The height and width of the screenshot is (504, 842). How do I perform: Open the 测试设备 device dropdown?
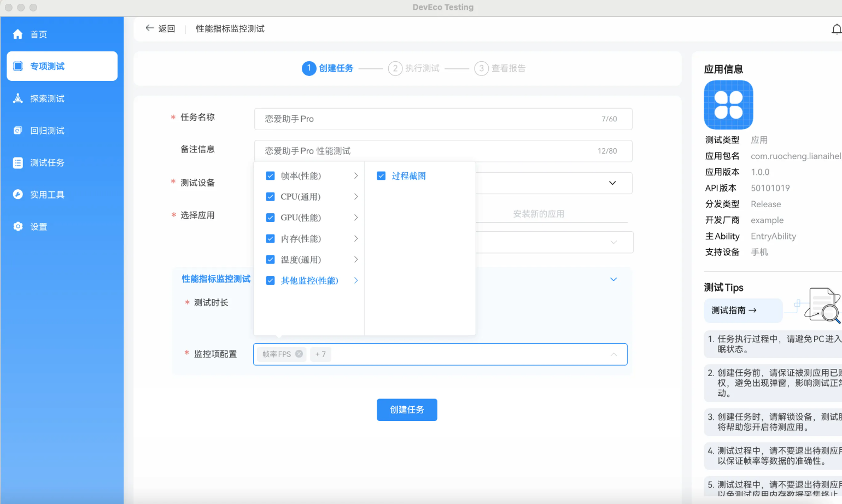(612, 183)
